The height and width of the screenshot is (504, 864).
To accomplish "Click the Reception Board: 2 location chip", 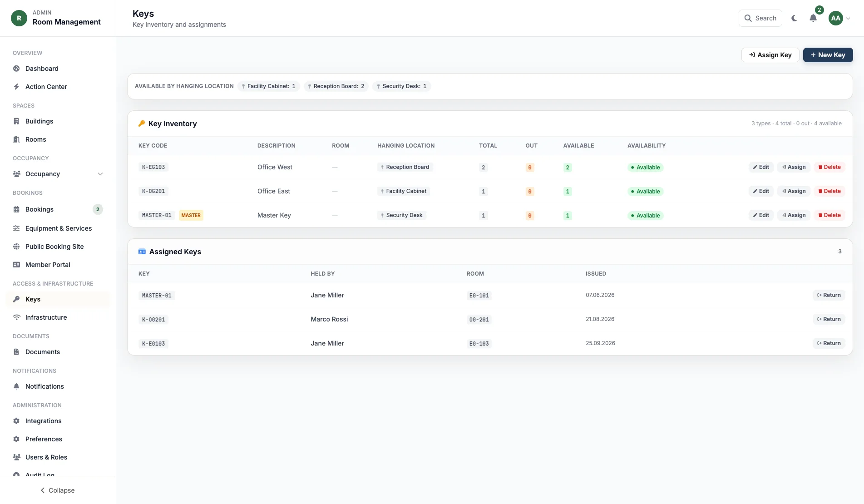I will pos(336,86).
